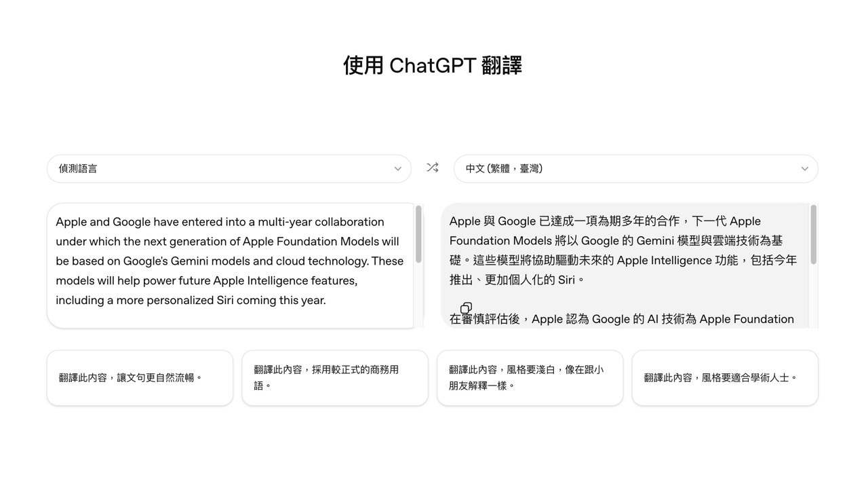Click the copy icon in the translation panel
This screenshot has height=490, width=868.
coord(466,308)
